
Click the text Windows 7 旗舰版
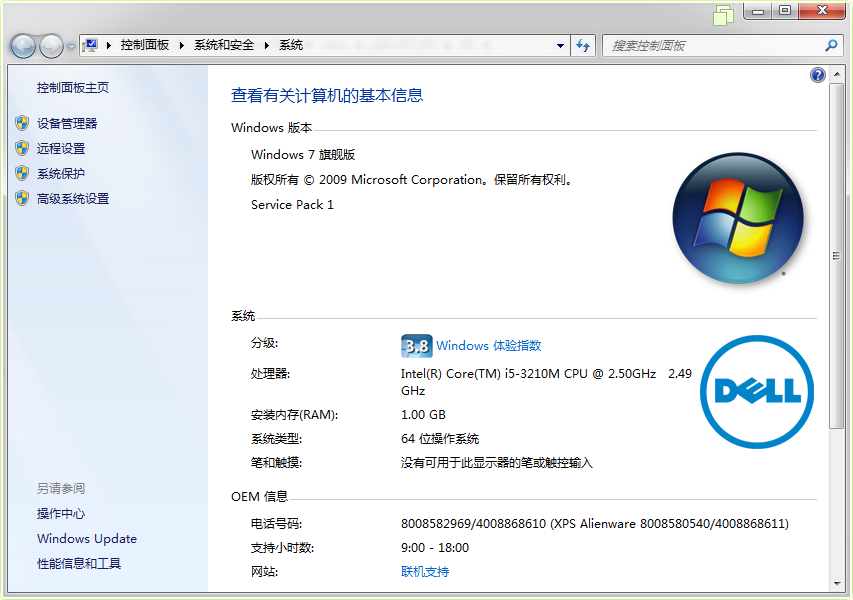(x=303, y=155)
